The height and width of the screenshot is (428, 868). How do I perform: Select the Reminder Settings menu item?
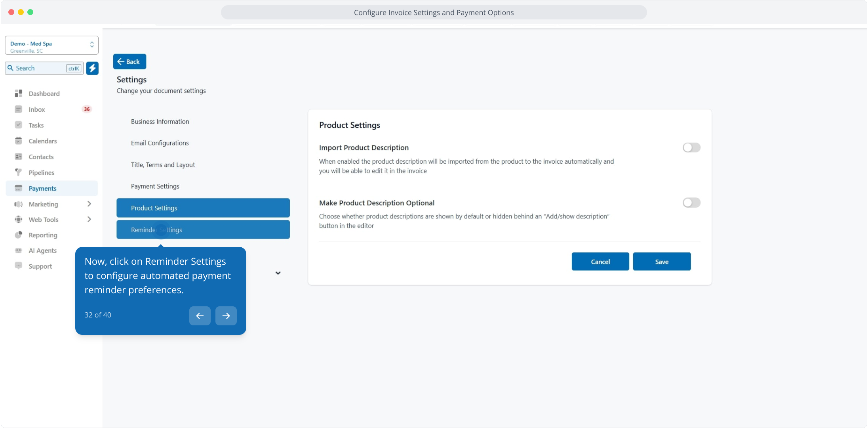203,230
